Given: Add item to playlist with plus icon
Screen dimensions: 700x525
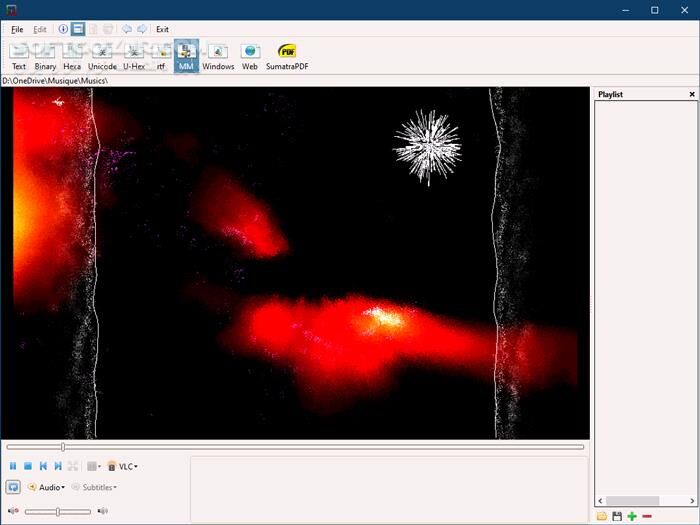Looking at the screenshot, I should tap(632, 516).
